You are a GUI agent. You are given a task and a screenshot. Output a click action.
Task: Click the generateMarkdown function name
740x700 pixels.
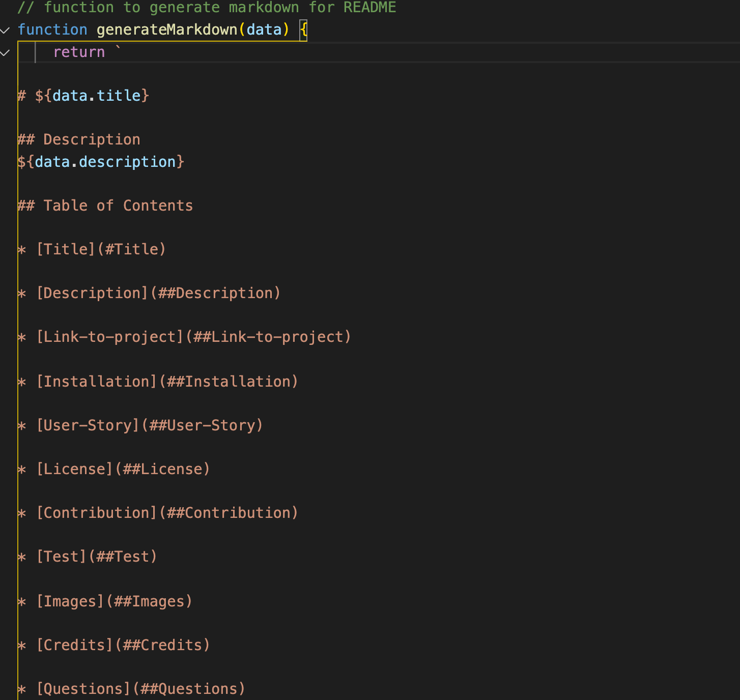click(167, 30)
